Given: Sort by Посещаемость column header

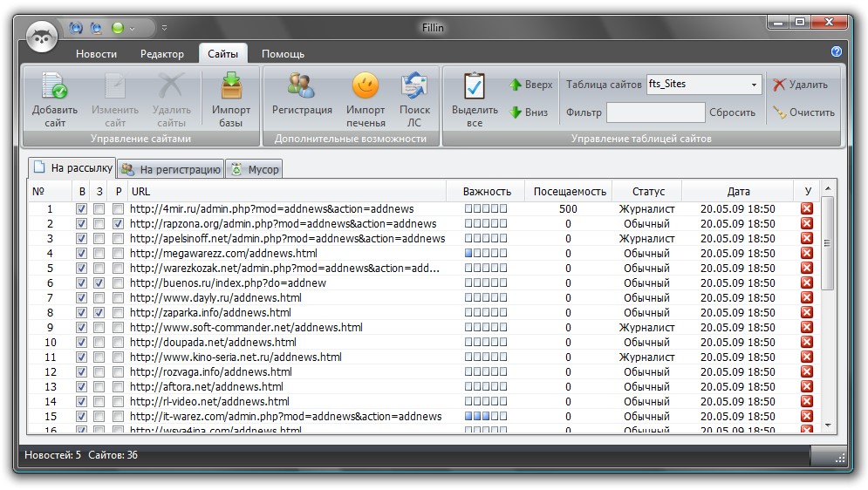Looking at the screenshot, I should pyautogui.click(x=569, y=191).
